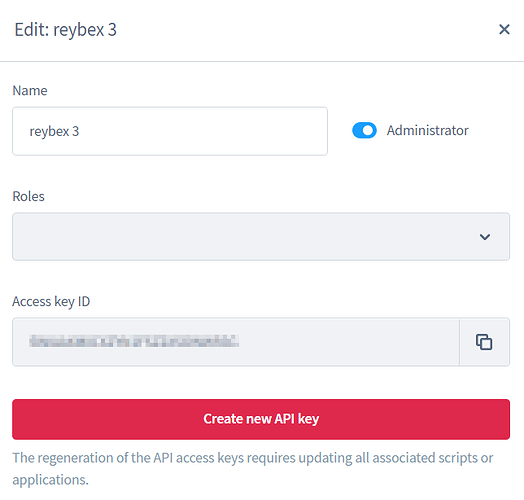
Task: Select the blurred Access key ID value
Action: pos(134,341)
